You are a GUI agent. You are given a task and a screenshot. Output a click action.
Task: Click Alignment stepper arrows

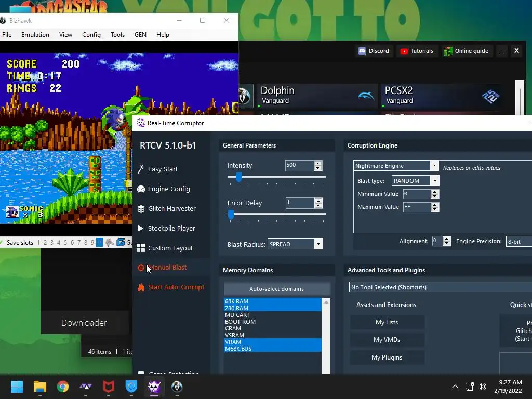pos(447,241)
